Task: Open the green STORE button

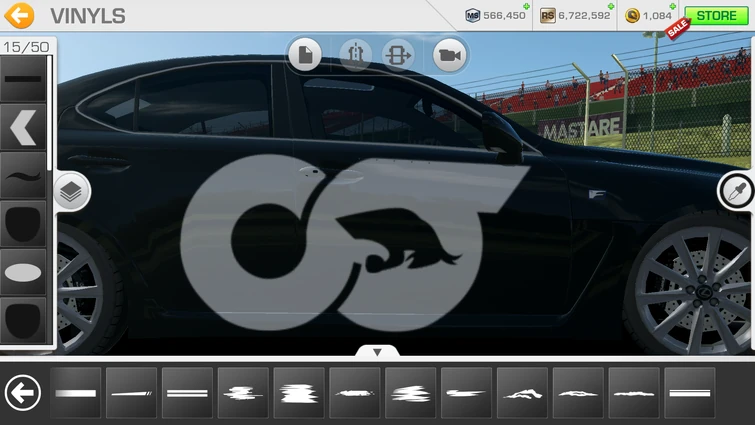Action: (x=716, y=15)
